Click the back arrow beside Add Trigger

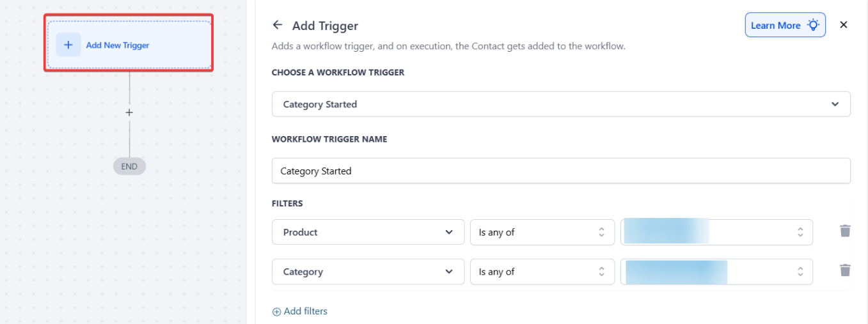pos(277,25)
